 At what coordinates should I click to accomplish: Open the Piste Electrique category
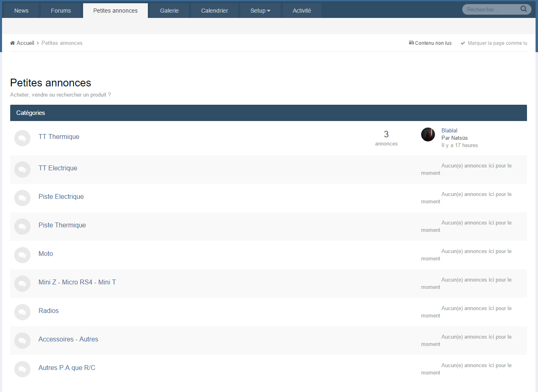click(61, 197)
